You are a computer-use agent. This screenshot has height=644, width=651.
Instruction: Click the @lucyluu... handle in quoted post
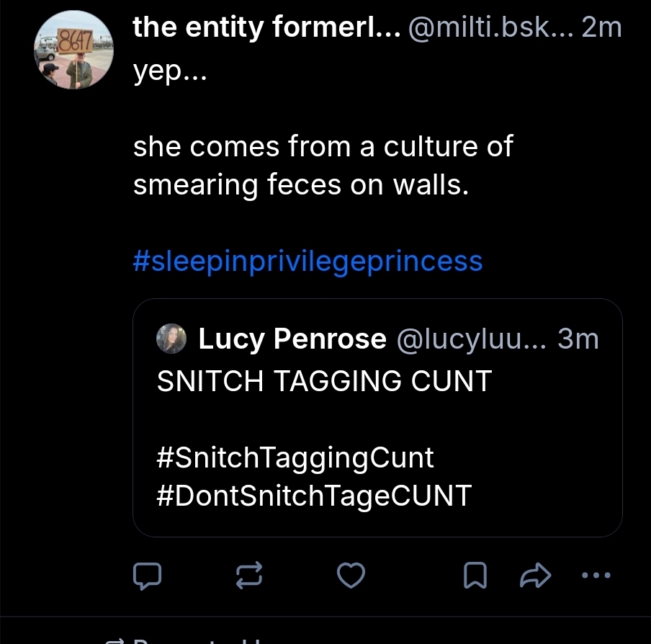coord(470,339)
